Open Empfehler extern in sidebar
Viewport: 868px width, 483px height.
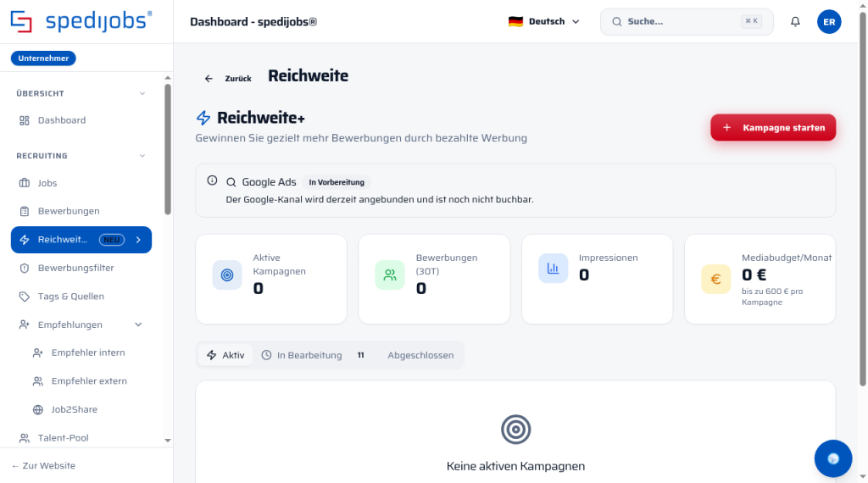tap(88, 381)
